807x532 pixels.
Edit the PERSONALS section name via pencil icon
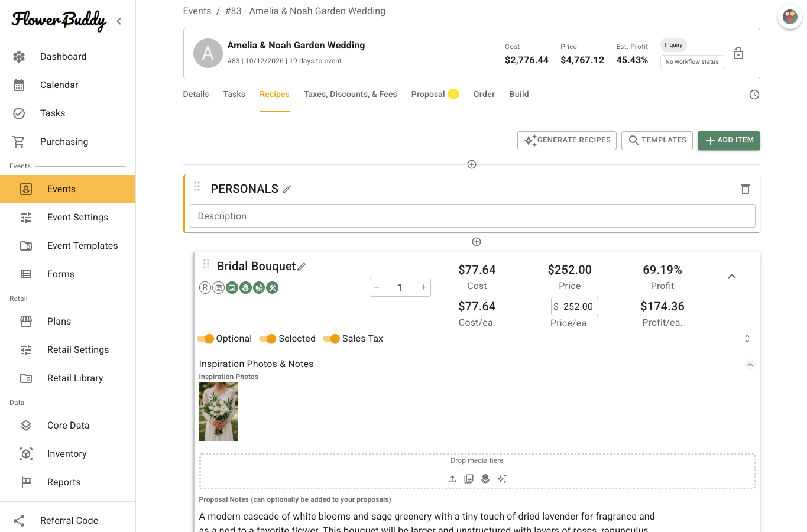click(287, 189)
